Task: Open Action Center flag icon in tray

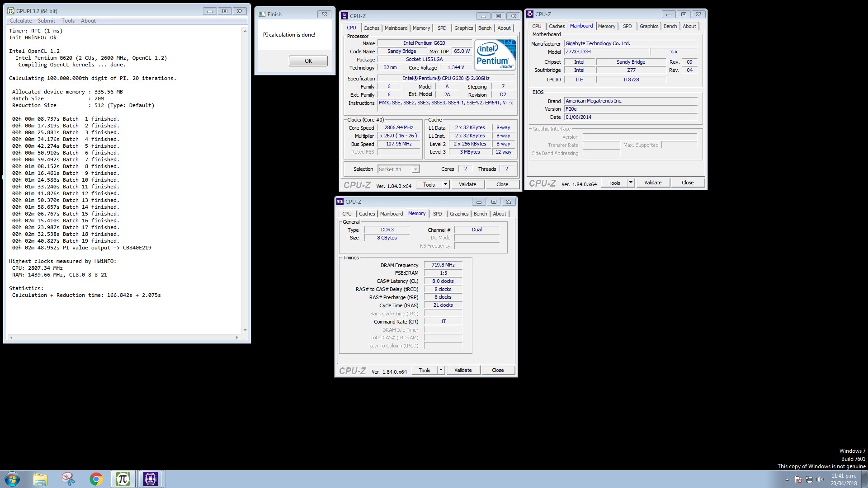Action: click(798, 479)
